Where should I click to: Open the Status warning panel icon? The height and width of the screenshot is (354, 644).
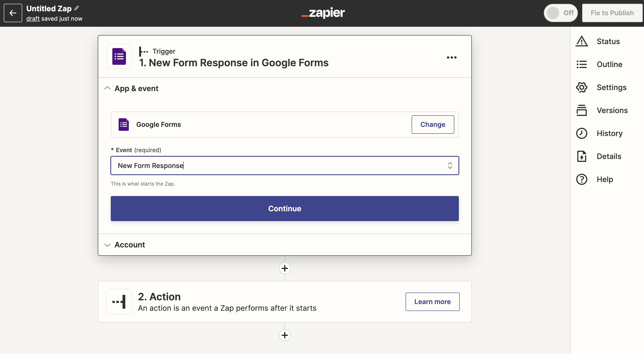pyautogui.click(x=582, y=41)
